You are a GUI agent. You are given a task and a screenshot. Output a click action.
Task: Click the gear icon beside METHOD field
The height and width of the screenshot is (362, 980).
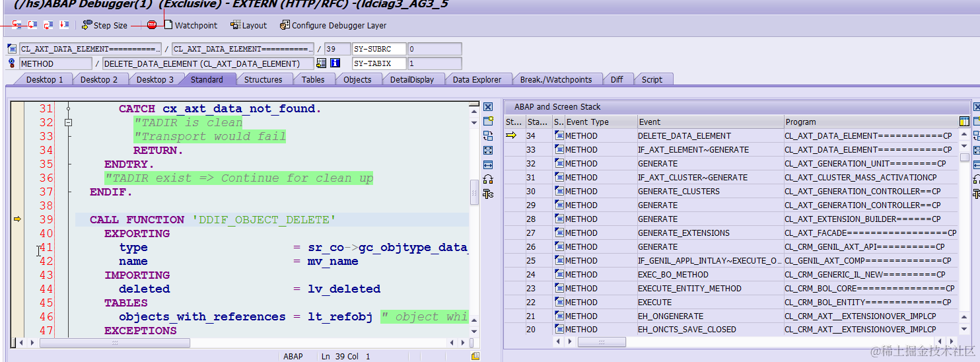click(x=11, y=63)
